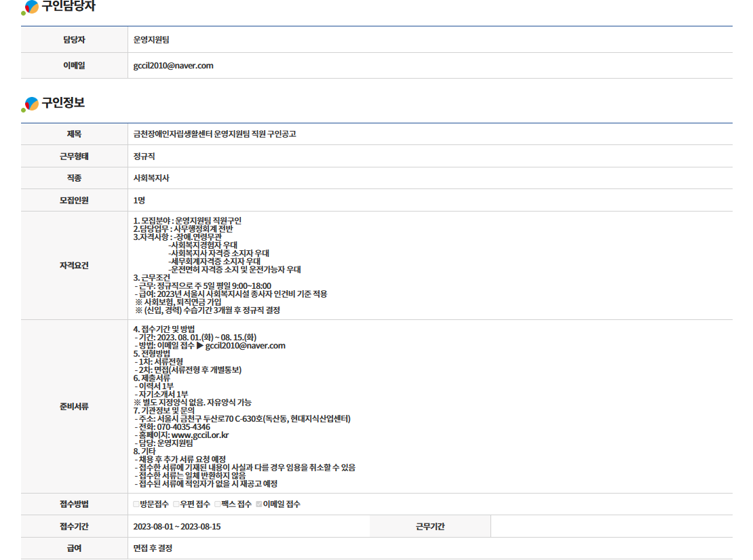The height and width of the screenshot is (560, 753).
Task: Tick the 팩스 접수 checkbox
Action: tap(218, 504)
